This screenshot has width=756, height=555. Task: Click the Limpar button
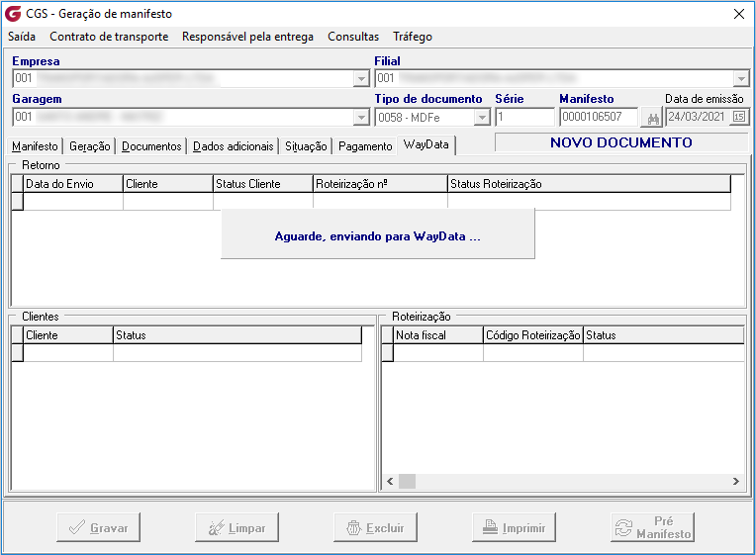pos(236,527)
